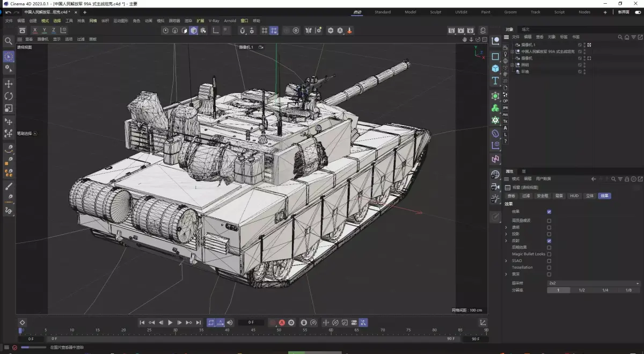This screenshot has width=644, height=354.
Task: Select the 1/2 resolution option
Action: click(582, 290)
